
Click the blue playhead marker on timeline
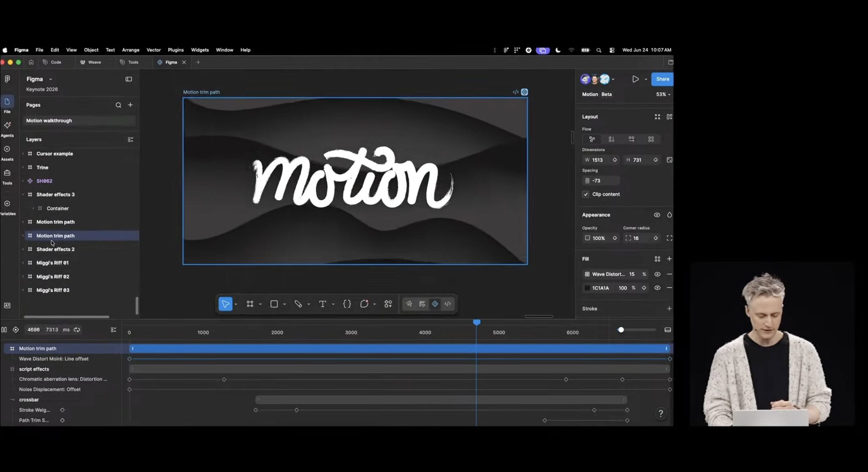(x=477, y=322)
